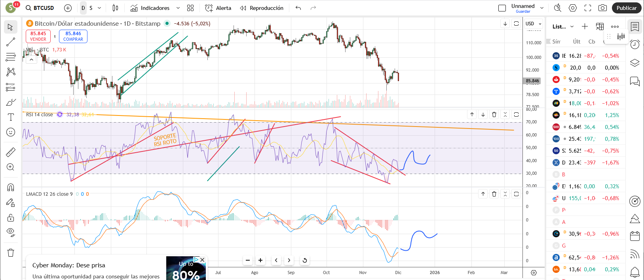This screenshot has height=280, width=644.
Task: Open the layout setup square icon
Action: pos(502,8)
